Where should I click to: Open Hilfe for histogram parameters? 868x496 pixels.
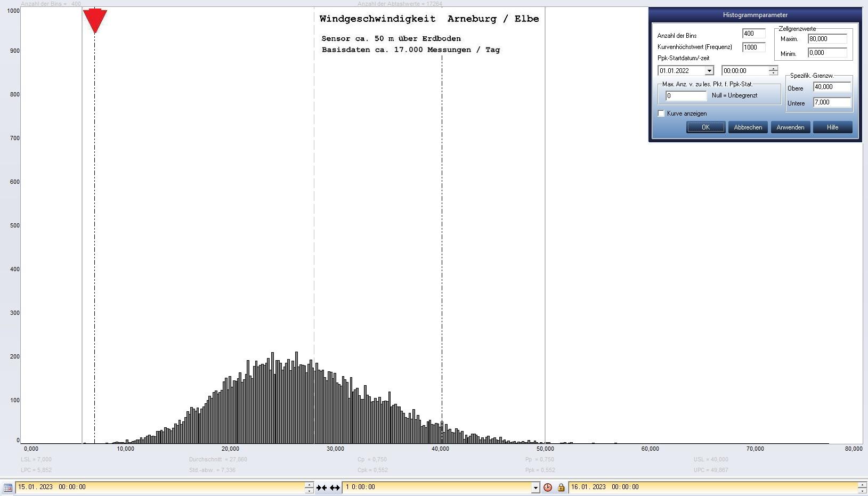832,127
